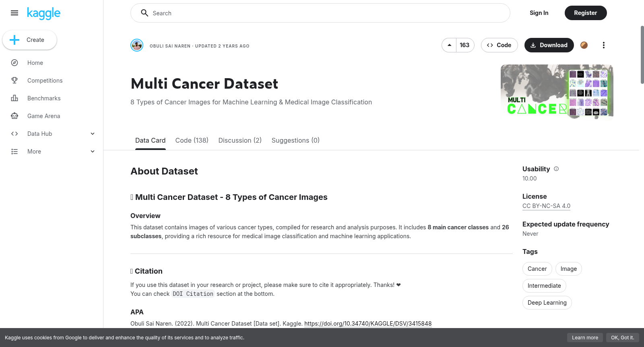Open the CC BY-NC-SA 4.0 license link
Screen dimensions: 644x347
pos(546,206)
